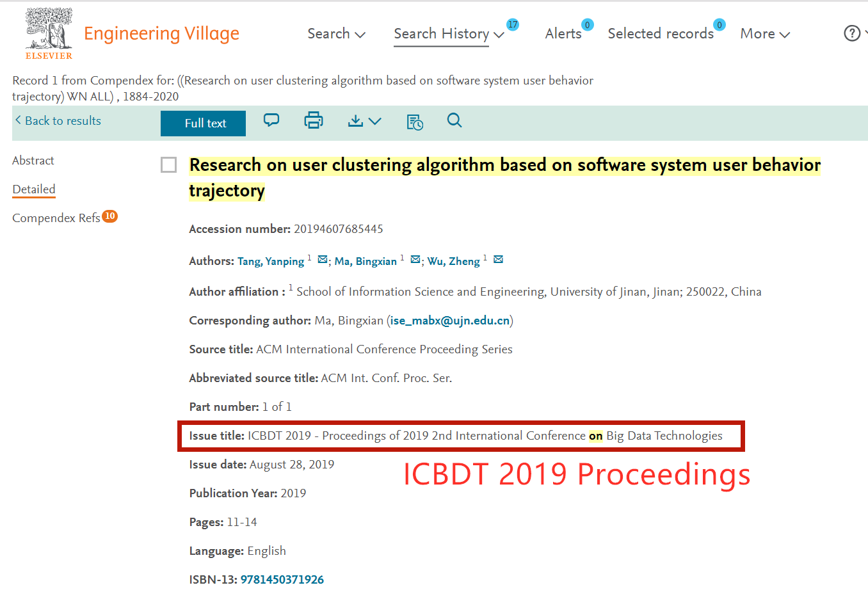Switch to the Abstract view
The height and width of the screenshot is (599, 868).
(x=33, y=161)
